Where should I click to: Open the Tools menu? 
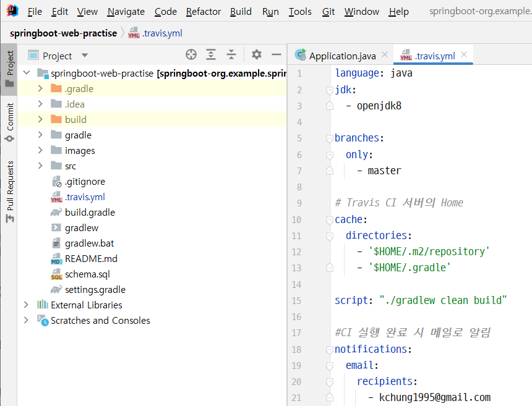click(x=300, y=12)
